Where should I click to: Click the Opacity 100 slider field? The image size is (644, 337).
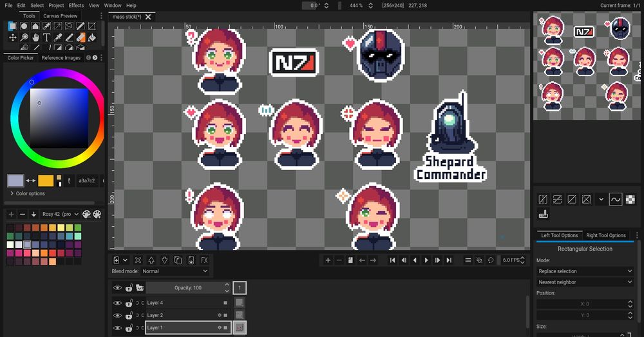[188, 288]
